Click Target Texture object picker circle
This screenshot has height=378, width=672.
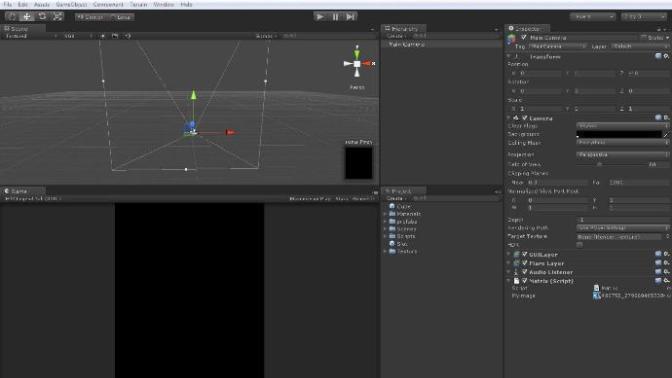[x=667, y=237]
